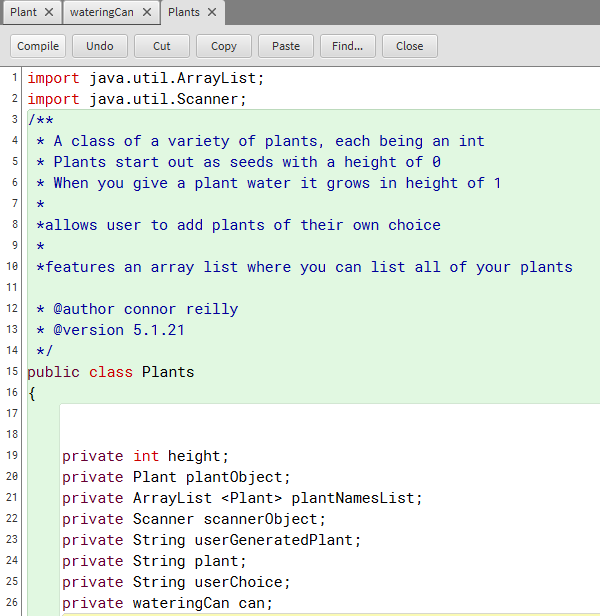Click the Cut button
The width and height of the screenshot is (600, 616).
click(x=162, y=46)
